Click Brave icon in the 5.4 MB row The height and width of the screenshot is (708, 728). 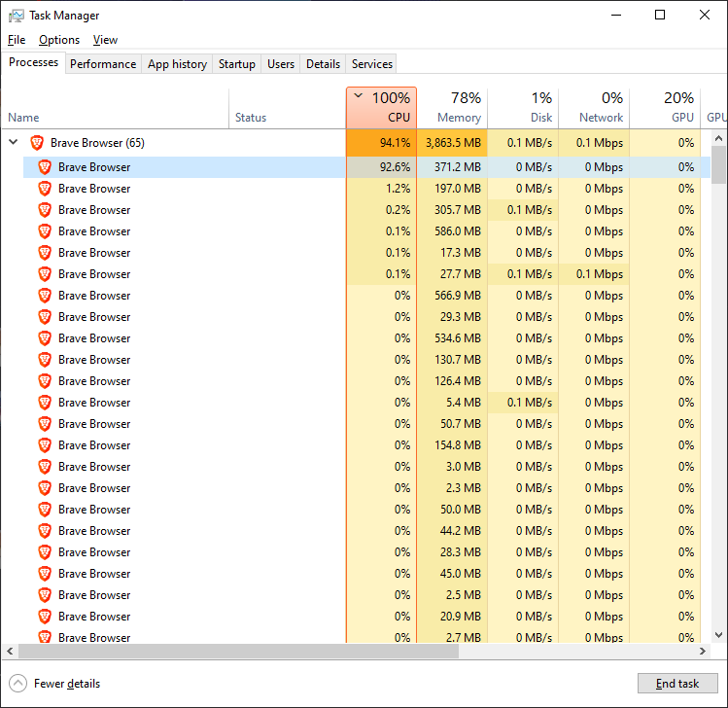tap(45, 403)
